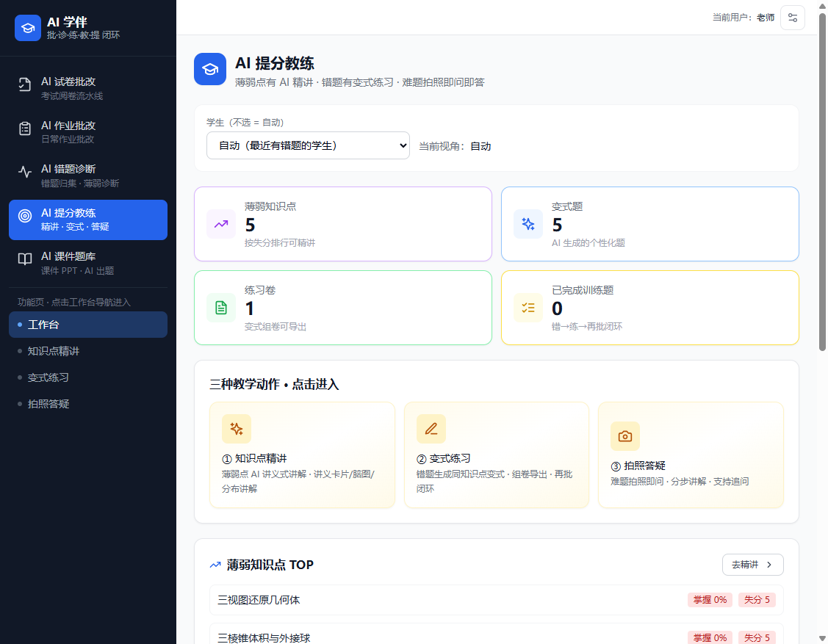Screen dimensions: 828x644
Task: Click the sparkle icon in 变式题 card
Action: (528, 224)
